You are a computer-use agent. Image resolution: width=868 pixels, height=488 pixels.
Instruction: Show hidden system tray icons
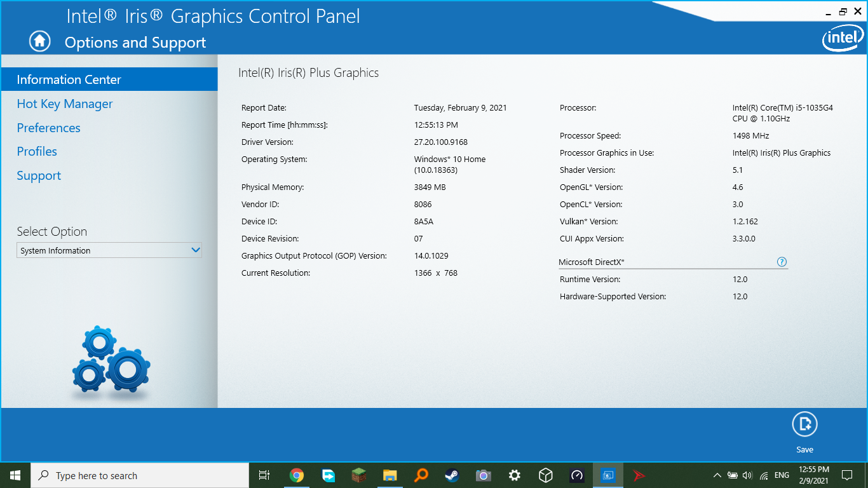[x=717, y=475]
